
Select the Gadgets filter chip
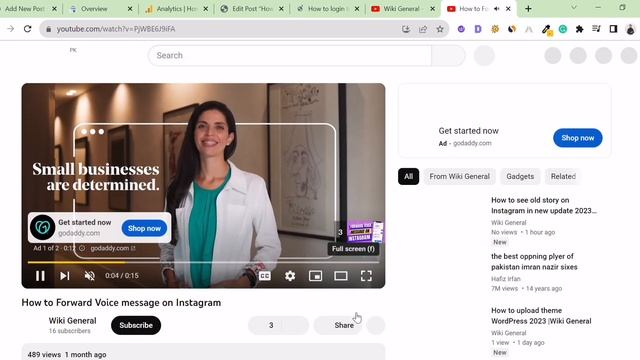pos(520,176)
